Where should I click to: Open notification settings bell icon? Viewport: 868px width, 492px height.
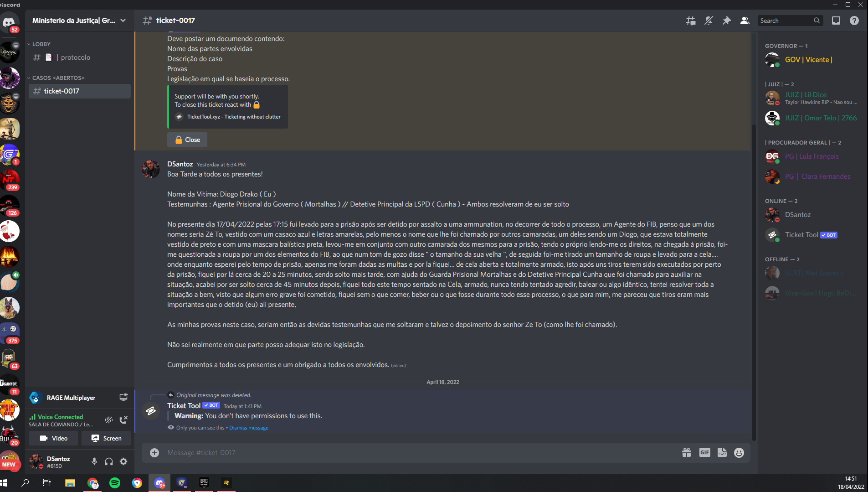pyautogui.click(x=709, y=21)
